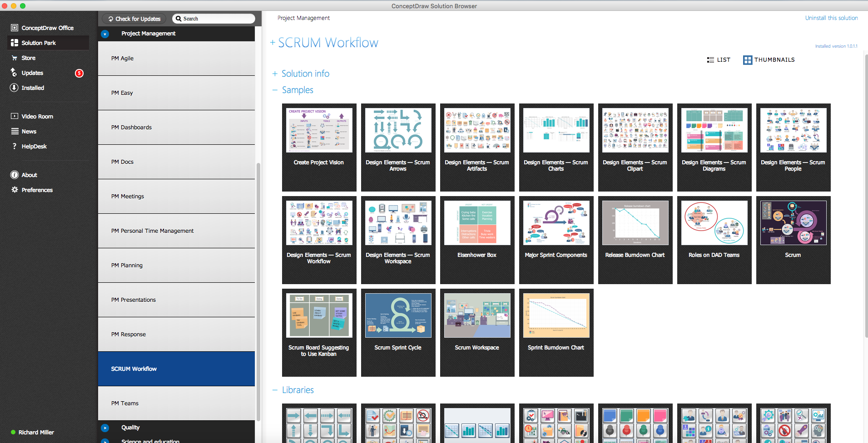Open Scrum Workspace sample
This screenshot has width=868, height=443.
click(x=477, y=332)
